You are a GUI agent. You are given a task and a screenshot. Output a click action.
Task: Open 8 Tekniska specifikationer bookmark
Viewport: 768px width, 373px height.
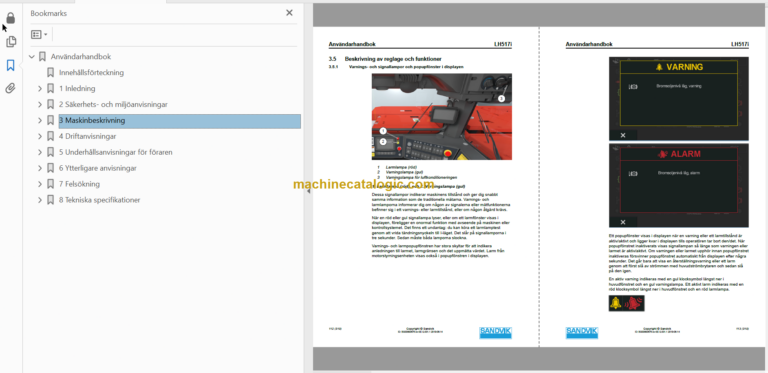[x=99, y=200]
